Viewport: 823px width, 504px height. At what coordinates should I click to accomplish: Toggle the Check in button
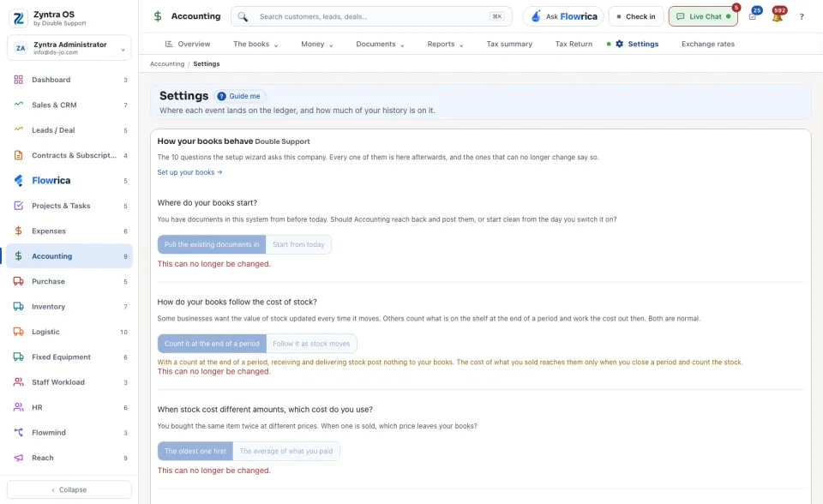tap(636, 17)
